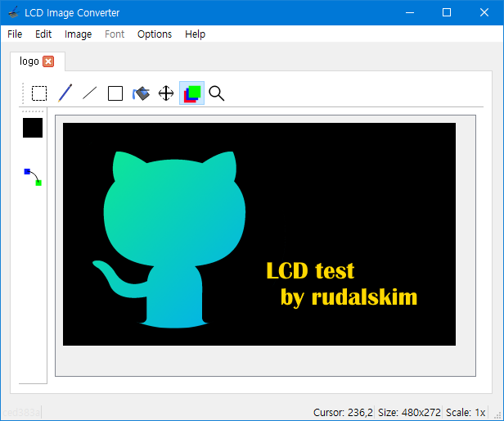Select the rectangular selection tool
Screen dimensions: 504x421
[x=39, y=93]
